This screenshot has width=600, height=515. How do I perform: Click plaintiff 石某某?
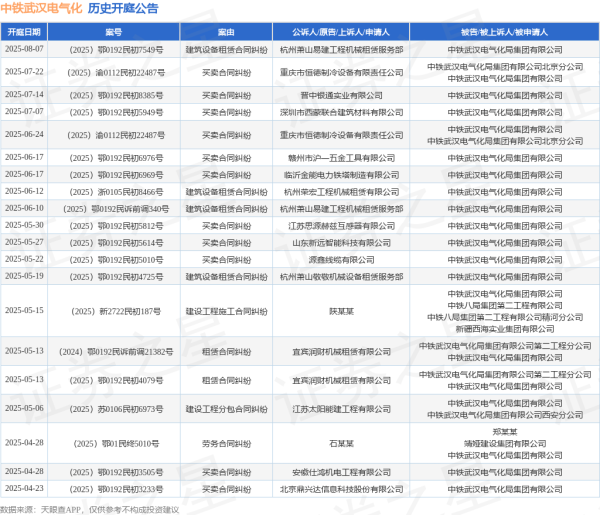[x=341, y=444]
